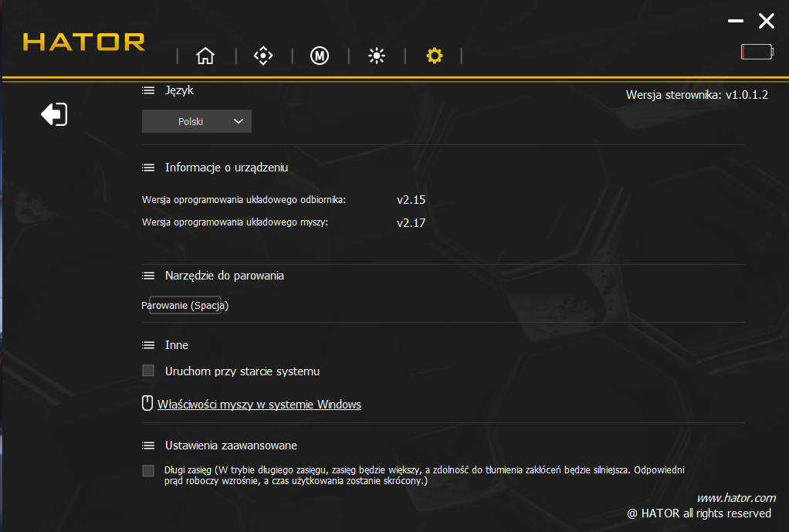The height and width of the screenshot is (532, 789).
Task: Click the Informacje o urządzeniu heading
Action: click(226, 168)
